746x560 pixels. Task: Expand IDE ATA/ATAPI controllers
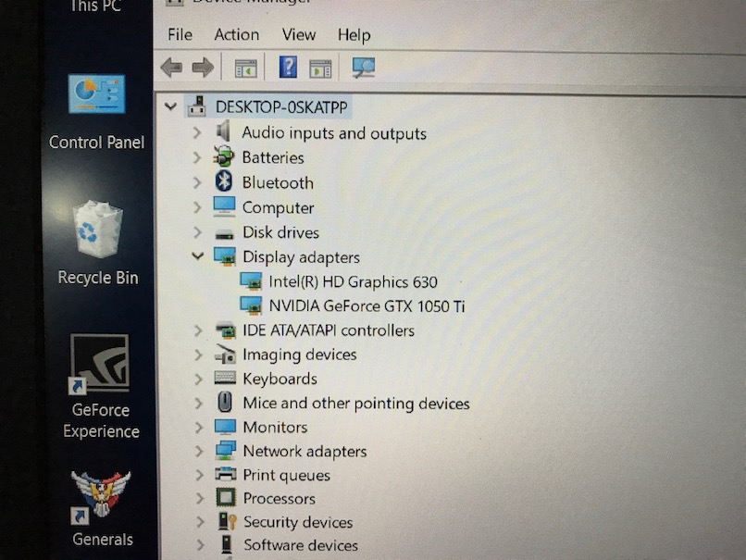(x=198, y=330)
